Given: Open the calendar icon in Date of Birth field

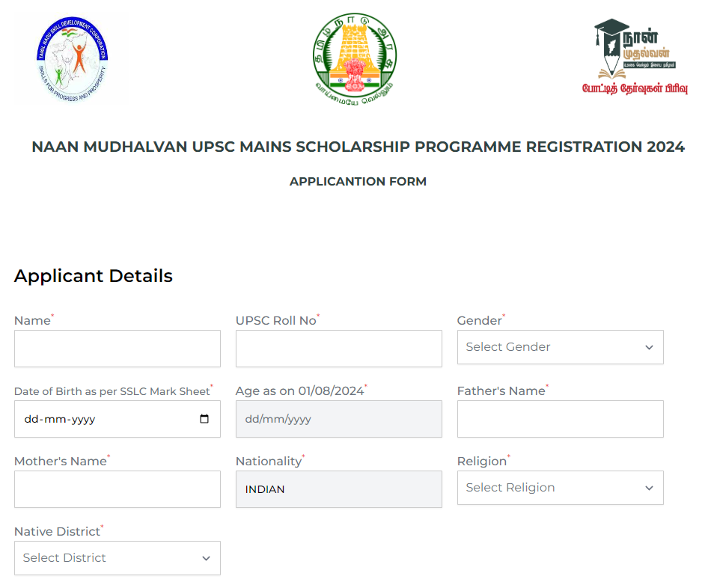Looking at the screenshot, I should pos(205,419).
